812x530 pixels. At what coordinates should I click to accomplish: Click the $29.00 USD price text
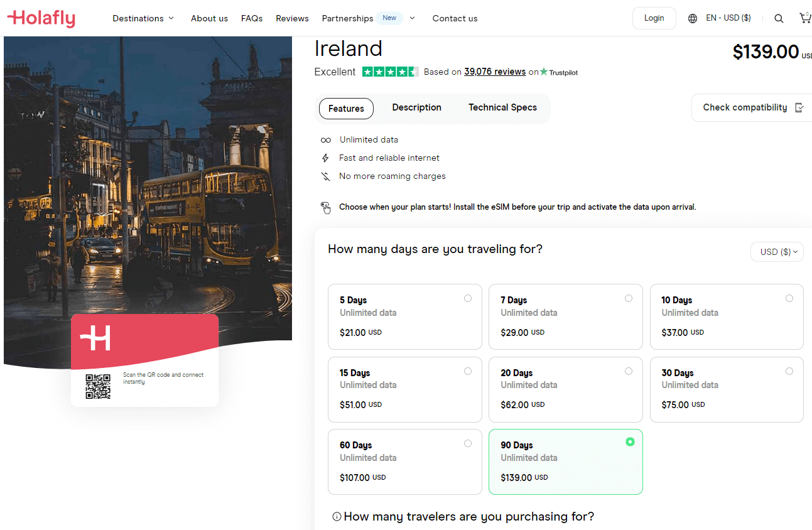(522, 333)
